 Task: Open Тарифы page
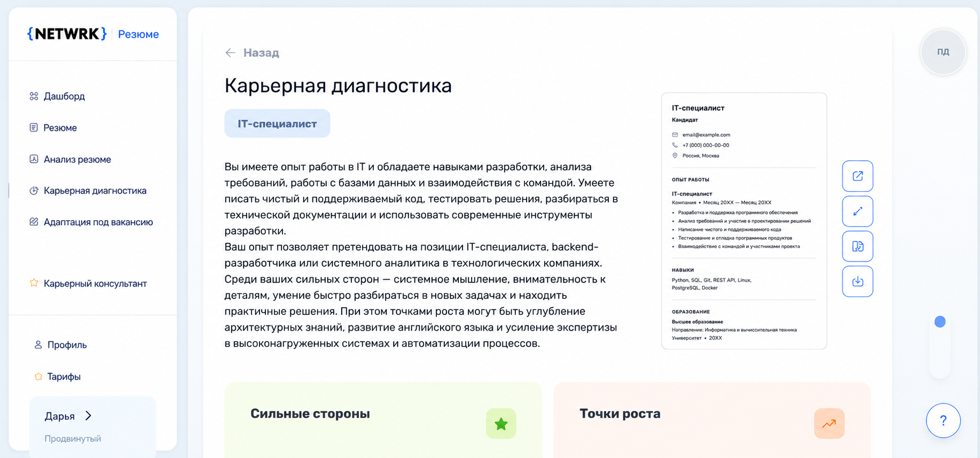(x=64, y=377)
